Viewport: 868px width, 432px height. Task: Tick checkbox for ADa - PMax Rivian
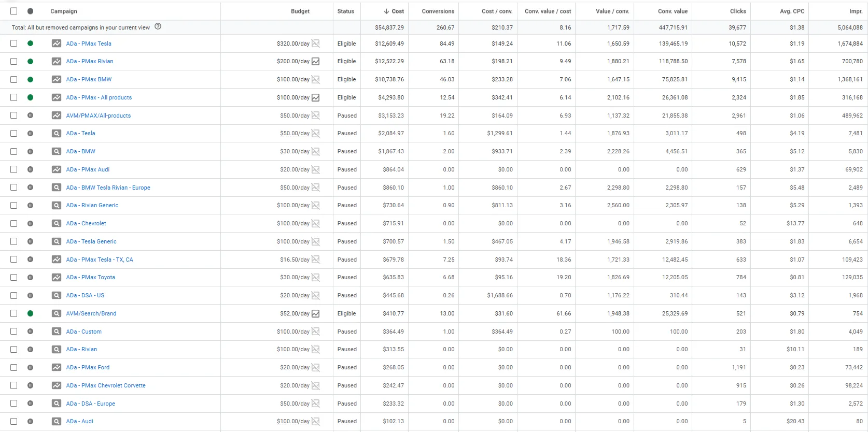14,61
